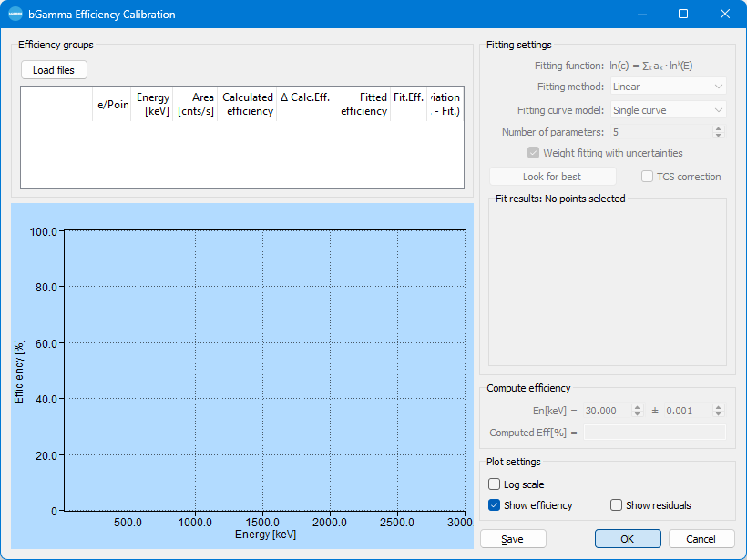The height and width of the screenshot is (560, 747).
Task: Decrease the En[keV] energy value
Action: point(638,414)
